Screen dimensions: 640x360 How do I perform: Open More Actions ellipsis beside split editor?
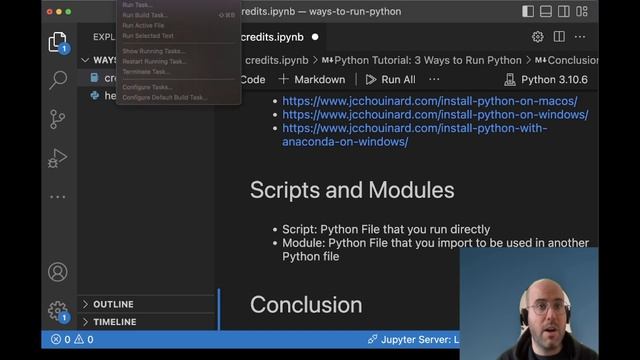[x=580, y=37]
